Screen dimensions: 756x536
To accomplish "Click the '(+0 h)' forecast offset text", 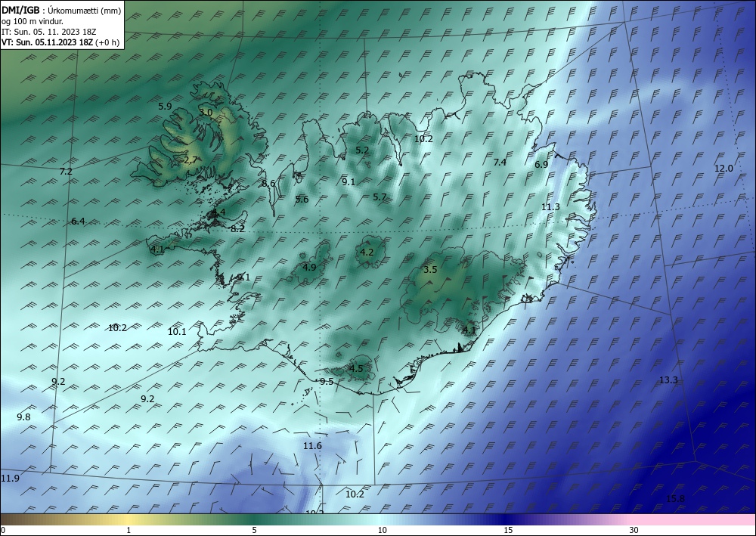I will tap(107, 42).
